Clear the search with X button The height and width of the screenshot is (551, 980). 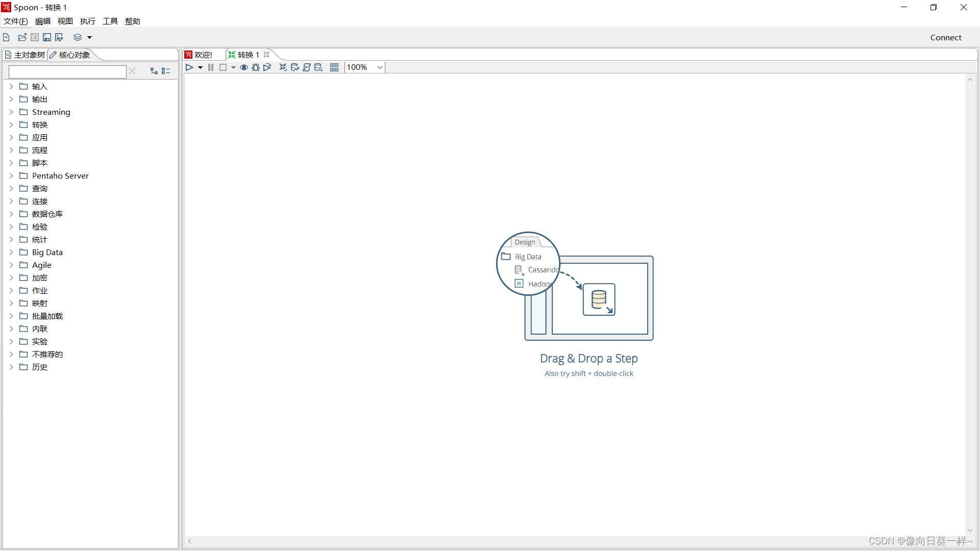tap(132, 71)
